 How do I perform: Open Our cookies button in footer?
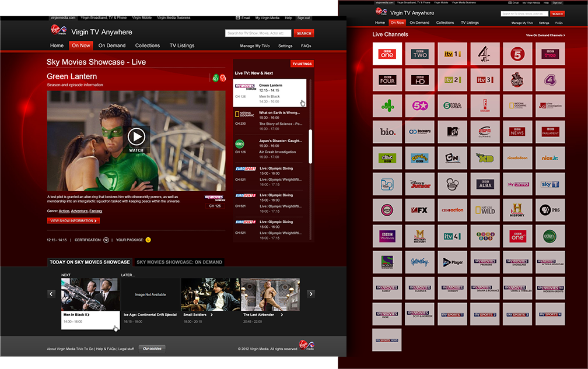click(x=152, y=349)
